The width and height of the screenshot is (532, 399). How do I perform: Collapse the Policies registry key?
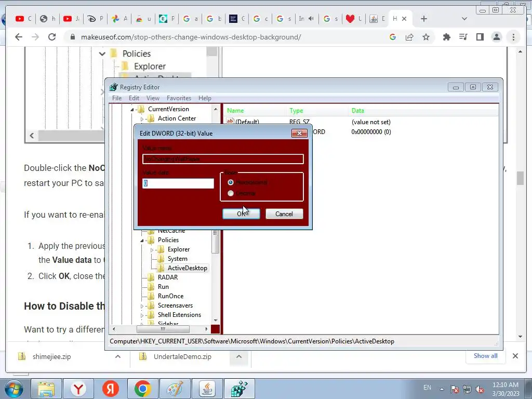pyautogui.click(x=142, y=240)
